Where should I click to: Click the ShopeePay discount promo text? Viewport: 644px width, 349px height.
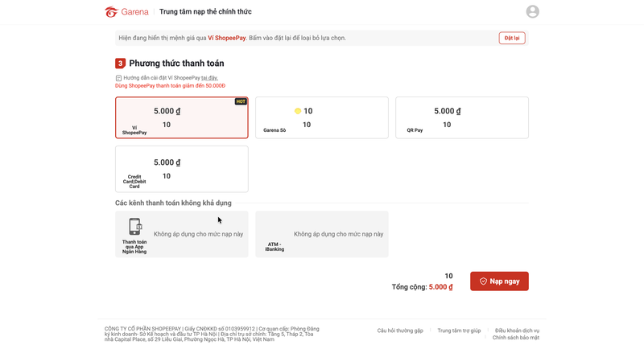click(170, 86)
